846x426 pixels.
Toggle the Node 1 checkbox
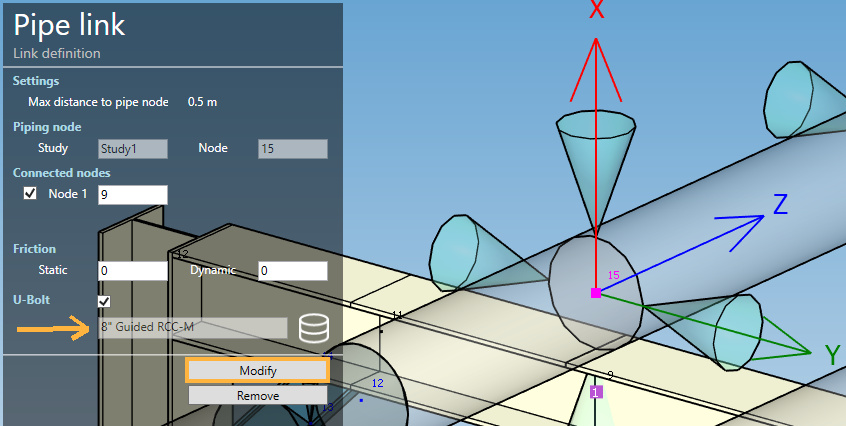point(31,194)
